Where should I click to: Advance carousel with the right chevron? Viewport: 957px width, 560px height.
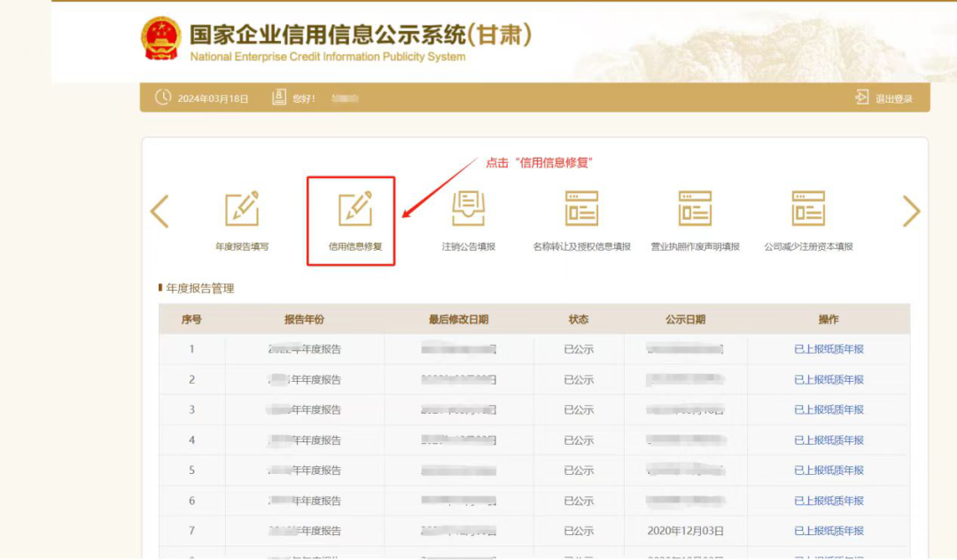911,211
